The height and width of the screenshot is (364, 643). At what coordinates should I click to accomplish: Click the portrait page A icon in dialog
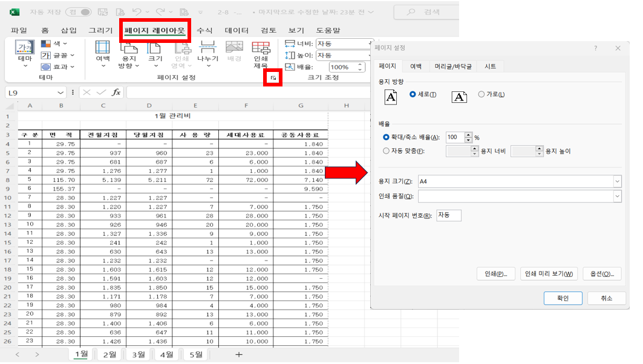[x=390, y=97]
